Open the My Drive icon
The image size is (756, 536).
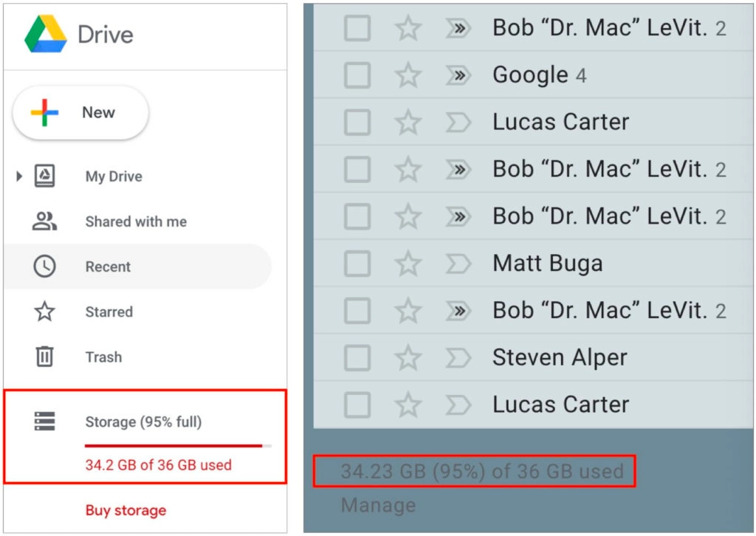click(44, 176)
